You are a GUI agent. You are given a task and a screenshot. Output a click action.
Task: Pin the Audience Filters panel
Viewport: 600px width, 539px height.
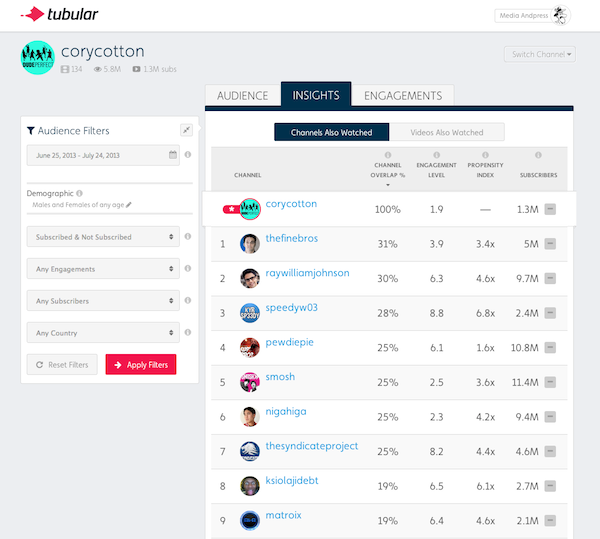click(x=186, y=130)
